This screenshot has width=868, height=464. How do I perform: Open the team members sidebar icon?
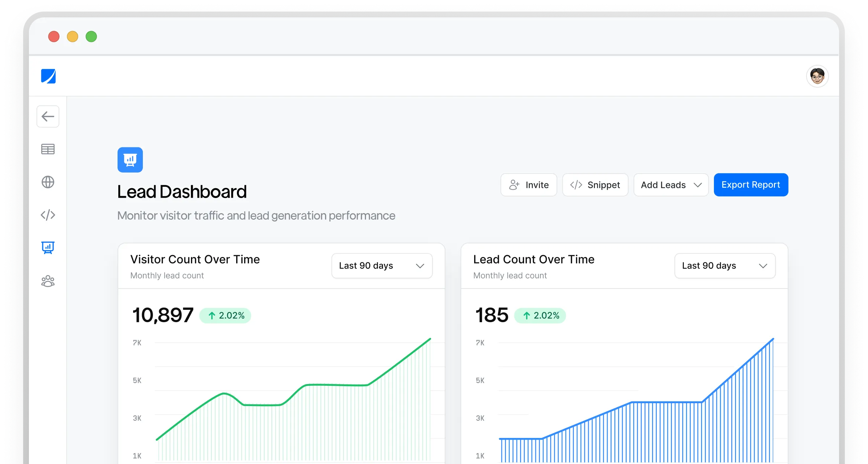pyautogui.click(x=48, y=281)
